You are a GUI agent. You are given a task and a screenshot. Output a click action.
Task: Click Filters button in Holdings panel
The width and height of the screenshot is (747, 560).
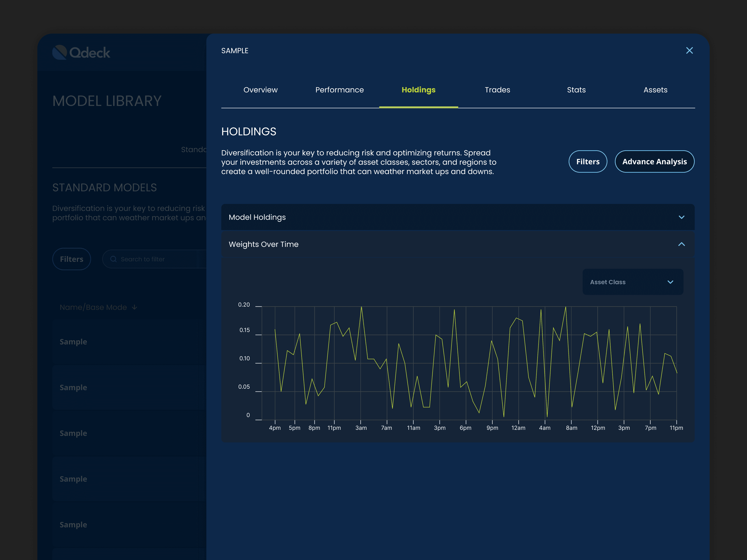pyautogui.click(x=588, y=162)
